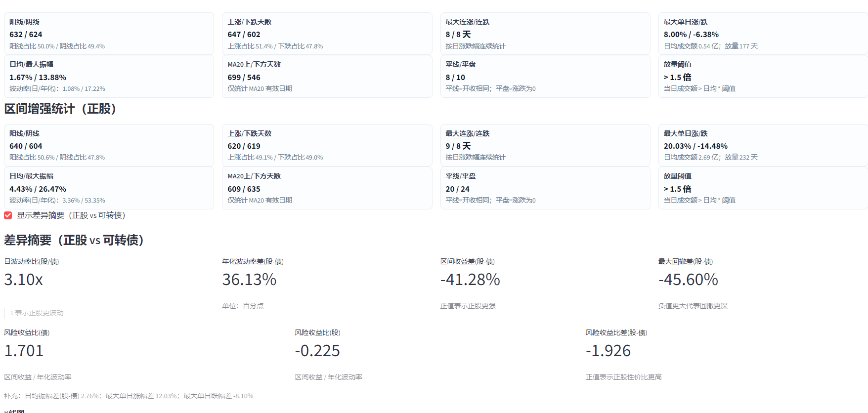Click the 最大连涨/连跌 card showing 9 / 8 天
Screen dimensions: 868x413
tap(545, 145)
